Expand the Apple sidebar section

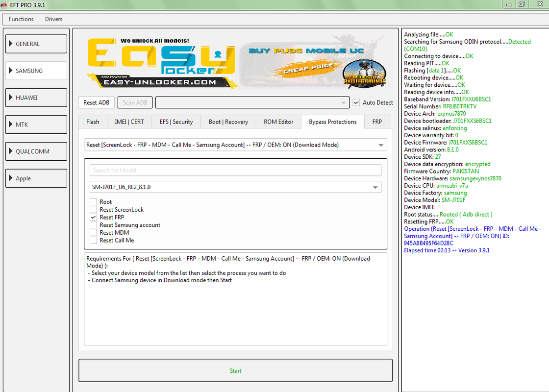tap(36, 178)
